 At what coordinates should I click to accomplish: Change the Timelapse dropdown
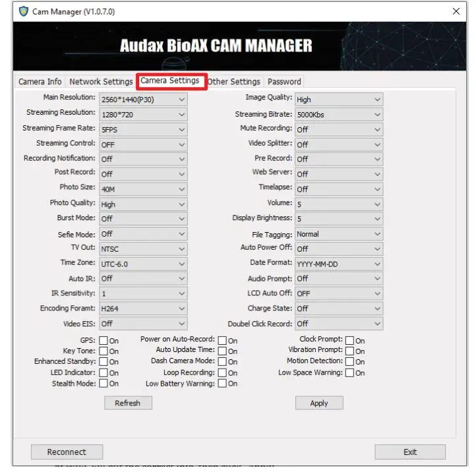click(339, 189)
